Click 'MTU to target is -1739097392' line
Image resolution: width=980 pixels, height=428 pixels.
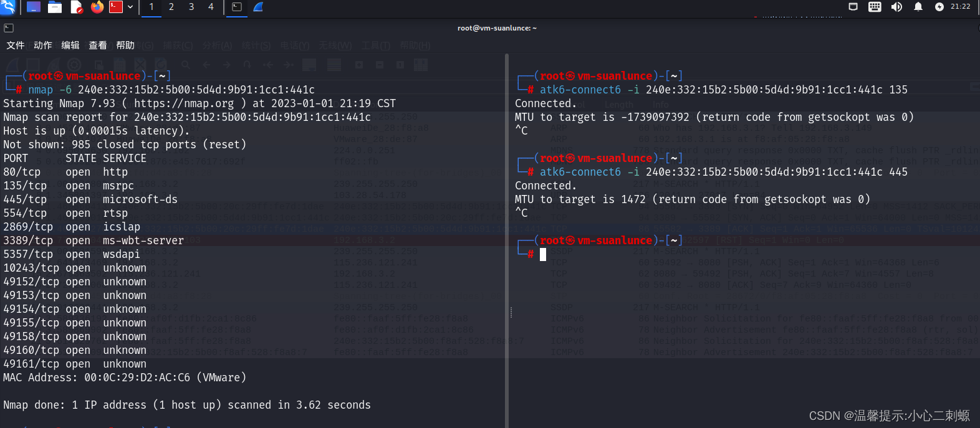[714, 117]
